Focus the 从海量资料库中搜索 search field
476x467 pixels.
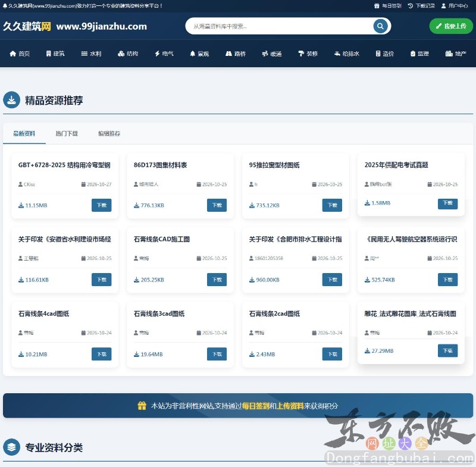[279, 26]
